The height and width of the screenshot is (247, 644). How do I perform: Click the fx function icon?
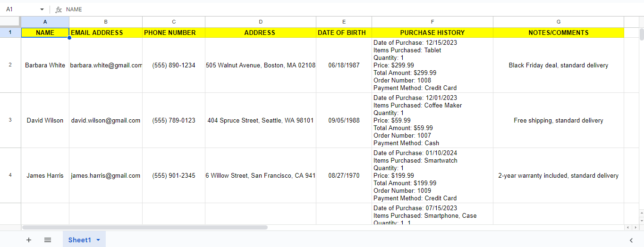[x=59, y=9]
